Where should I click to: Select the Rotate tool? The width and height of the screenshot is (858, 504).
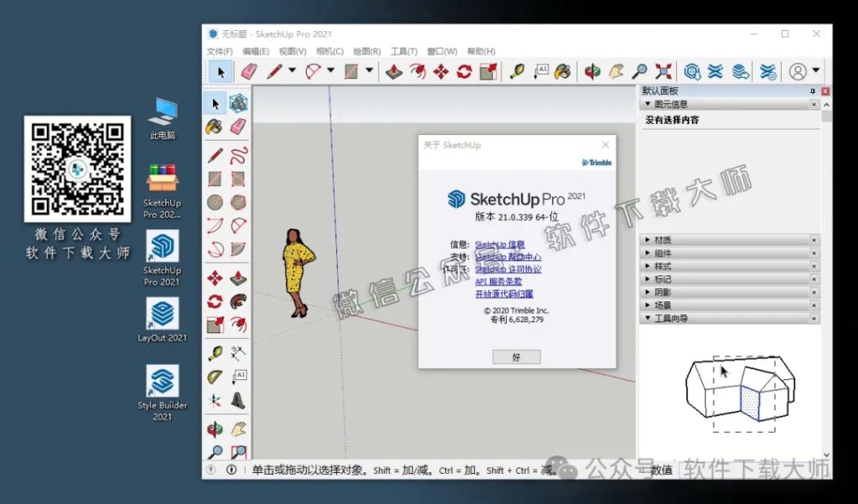[x=465, y=72]
